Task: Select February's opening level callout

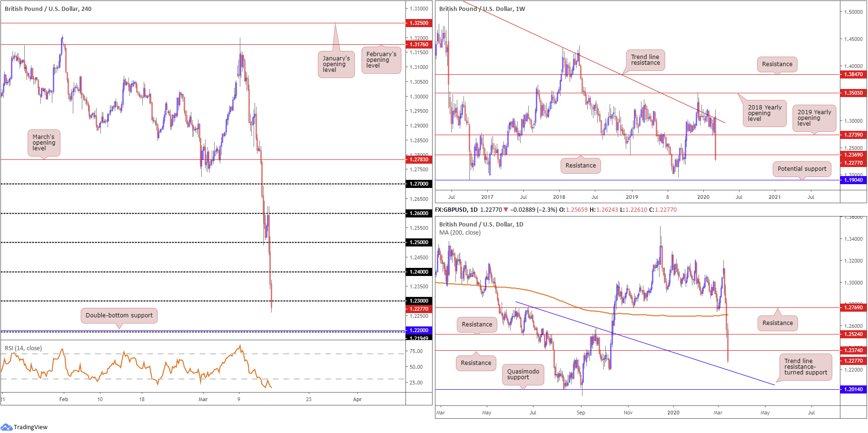Action: coord(381,60)
